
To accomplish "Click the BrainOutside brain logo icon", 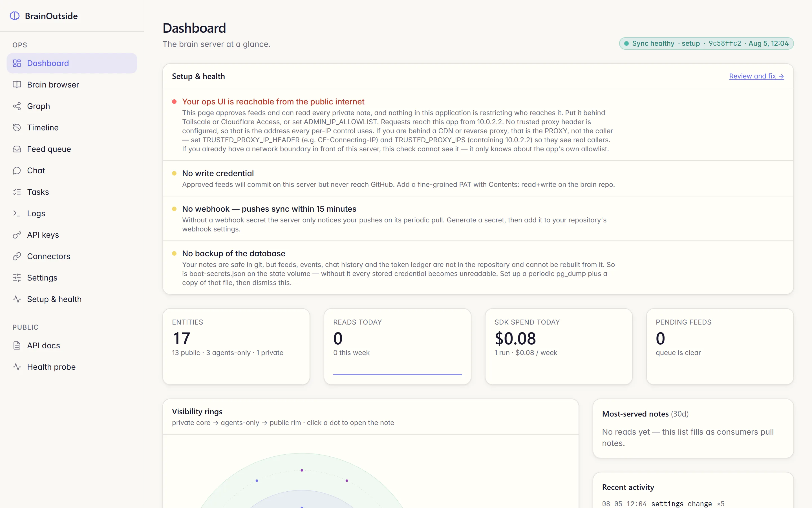I will (x=15, y=16).
